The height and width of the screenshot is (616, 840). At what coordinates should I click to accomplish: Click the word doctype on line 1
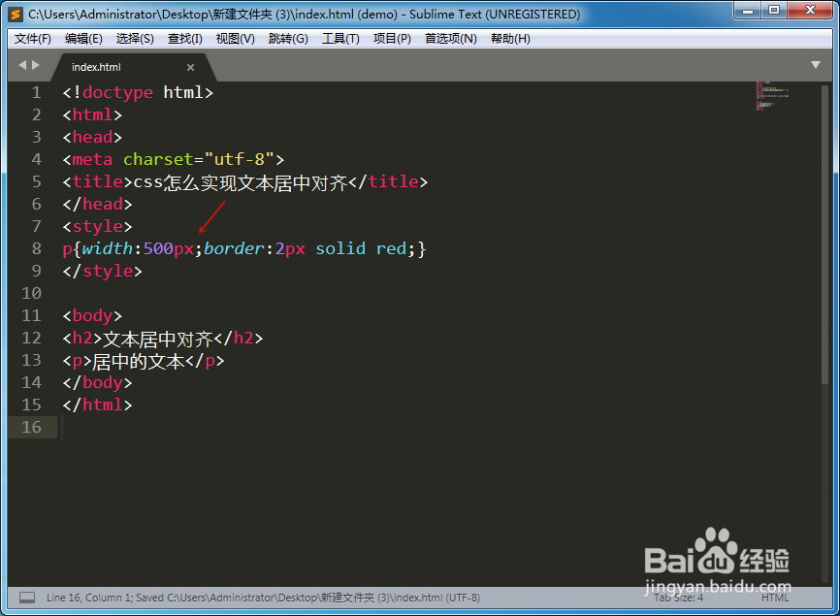tap(118, 93)
